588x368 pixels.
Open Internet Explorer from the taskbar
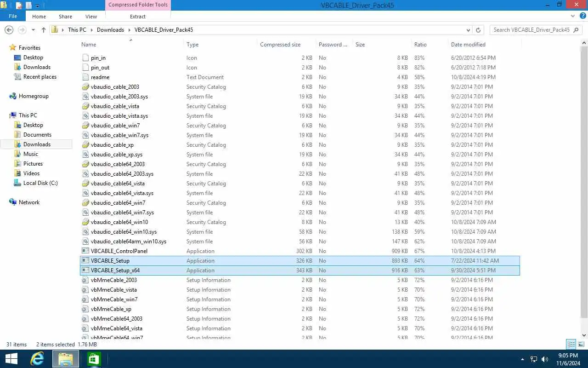coord(37,359)
